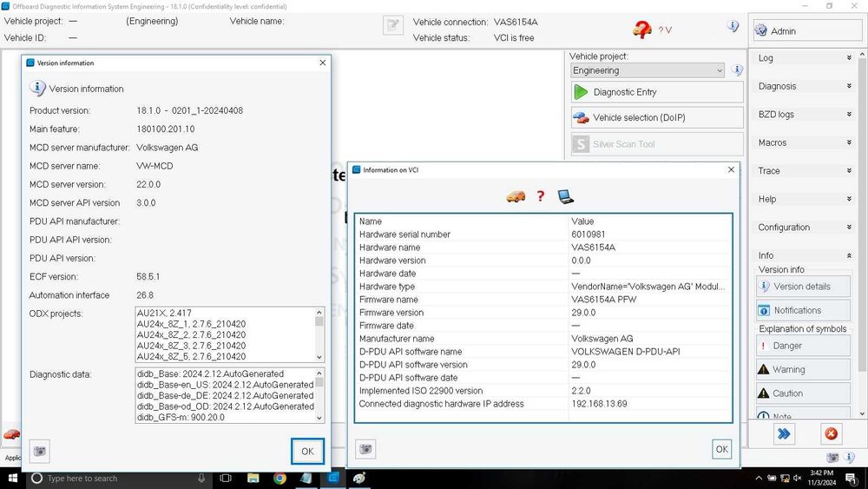The width and height of the screenshot is (868, 489).
Task: Open Version details
Action: [803, 287]
